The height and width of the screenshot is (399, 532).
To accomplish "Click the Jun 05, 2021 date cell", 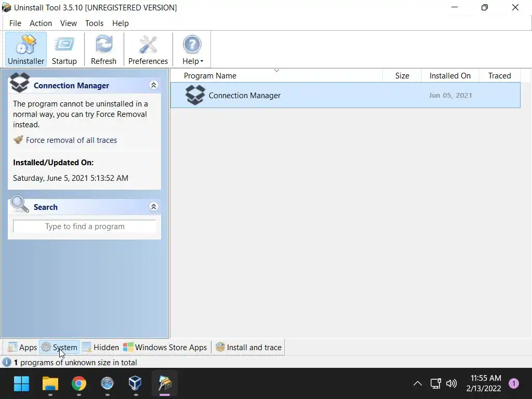I will 450,96.
